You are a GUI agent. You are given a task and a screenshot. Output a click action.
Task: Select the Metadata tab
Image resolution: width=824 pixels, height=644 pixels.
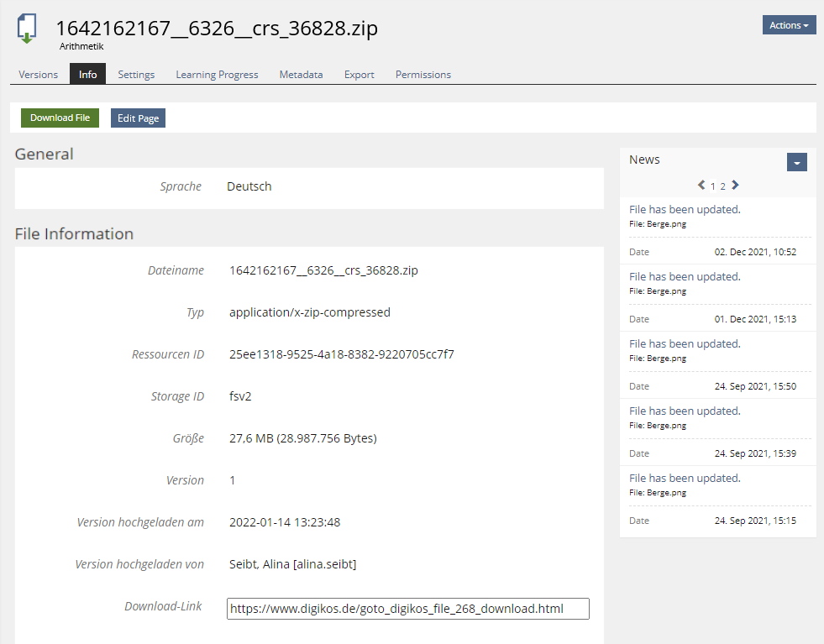point(301,75)
